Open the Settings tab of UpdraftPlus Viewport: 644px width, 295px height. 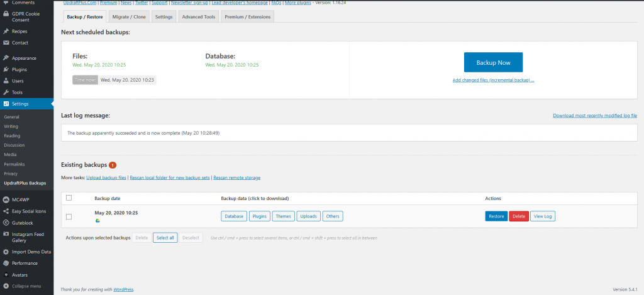coord(164,17)
